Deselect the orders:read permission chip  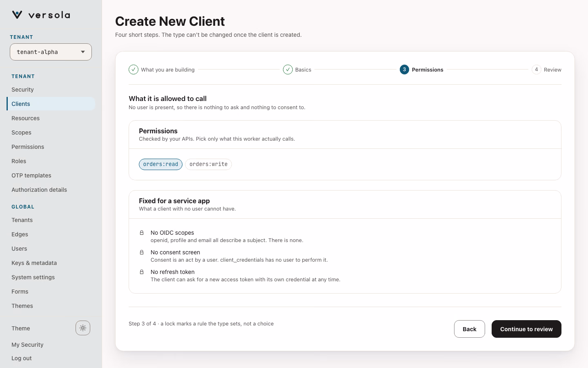(160, 164)
